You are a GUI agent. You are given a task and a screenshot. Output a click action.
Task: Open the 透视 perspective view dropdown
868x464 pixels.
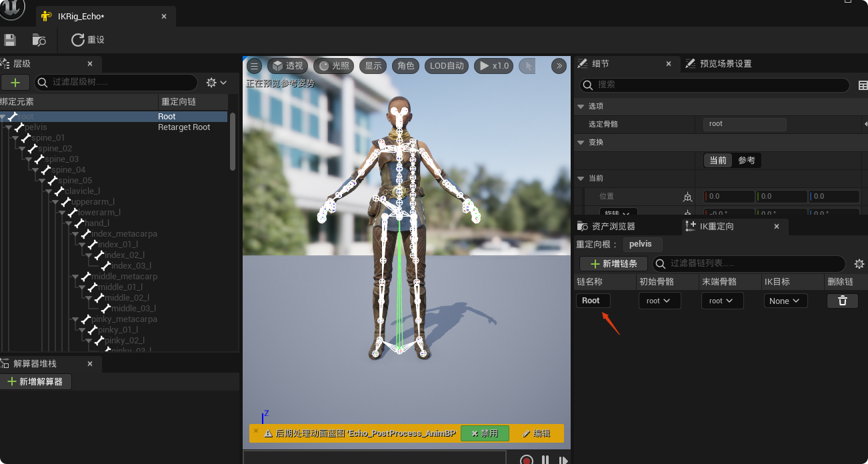tap(288, 66)
